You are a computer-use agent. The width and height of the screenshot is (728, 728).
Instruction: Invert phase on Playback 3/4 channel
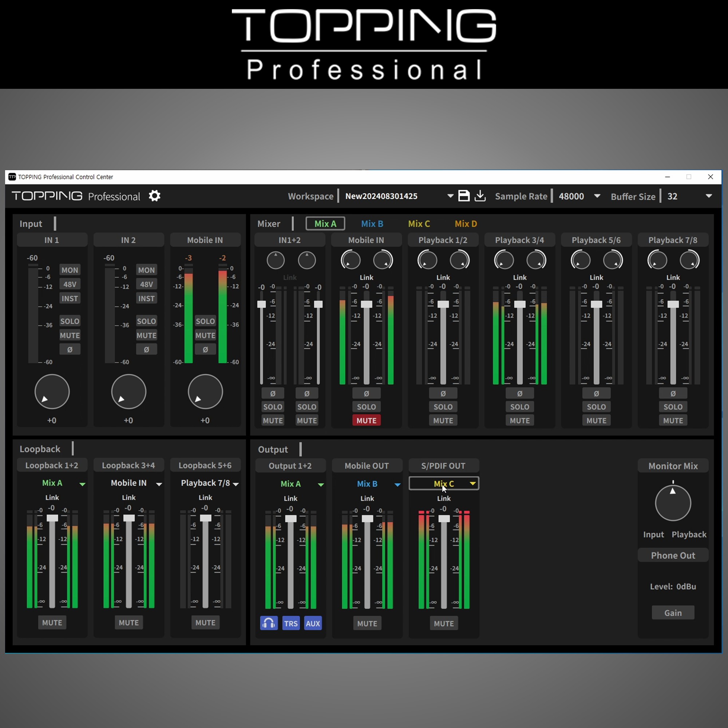click(x=520, y=393)
